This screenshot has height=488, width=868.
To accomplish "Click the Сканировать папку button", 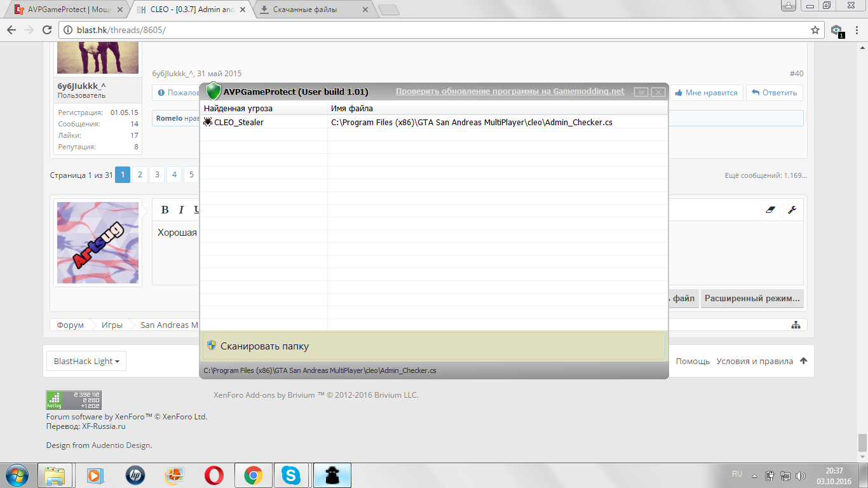I will click(434, 346).
